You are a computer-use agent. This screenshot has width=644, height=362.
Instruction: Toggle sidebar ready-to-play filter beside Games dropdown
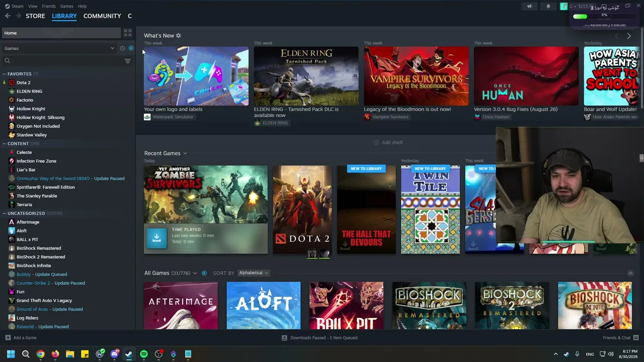(131, 48)
